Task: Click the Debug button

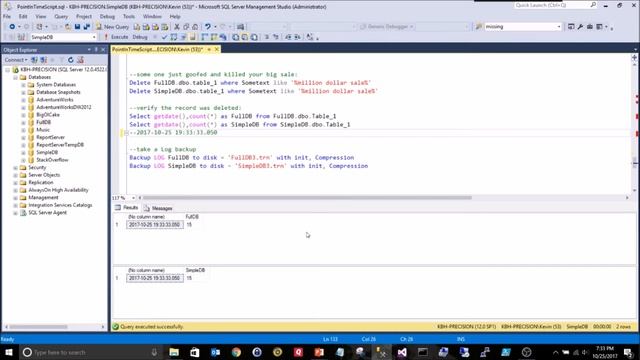Action: click(x=140, y=37)
